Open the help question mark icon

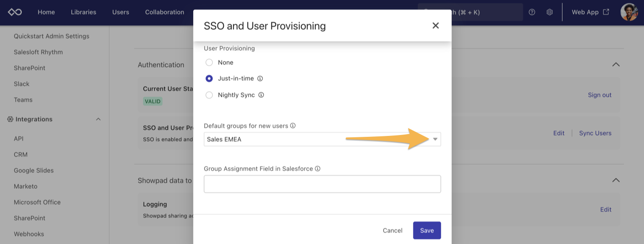(532, 12)
